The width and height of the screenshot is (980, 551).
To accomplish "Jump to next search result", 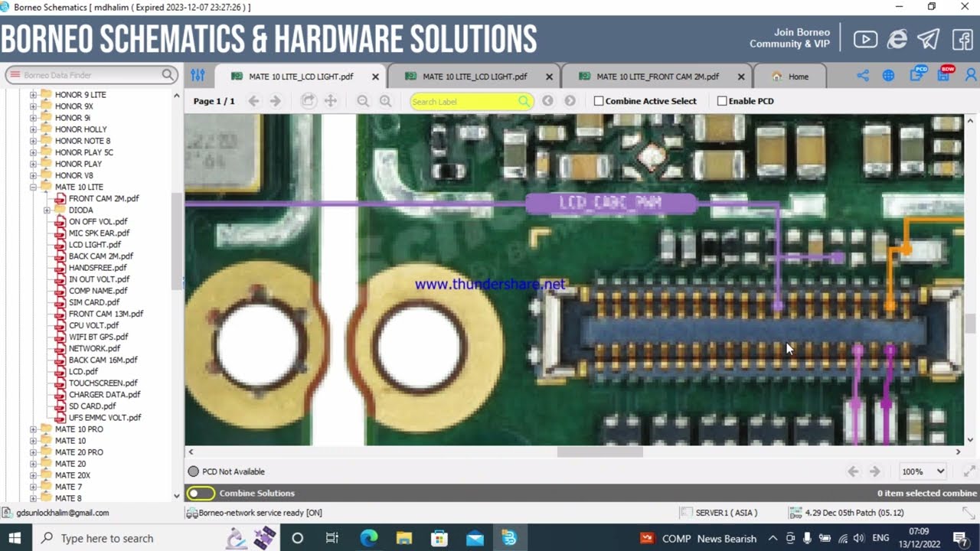I will click(x=570, y=101).
